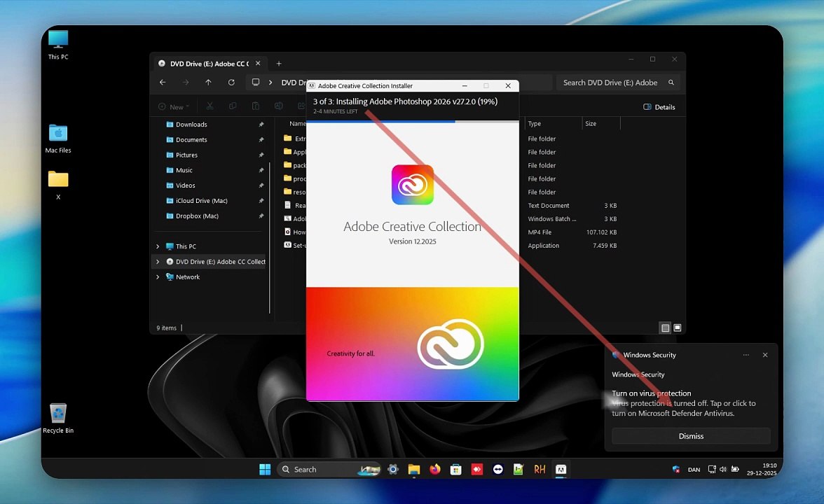Switch to large icons view in status bar

[x=678, y=328]
